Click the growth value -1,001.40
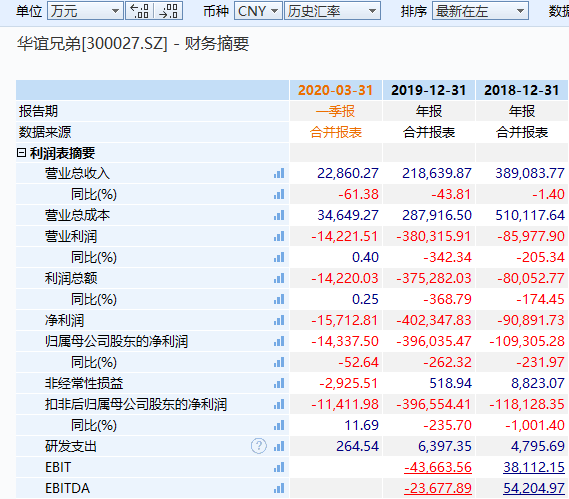The height and width of the screenshot is (499, 569). click(x=535, y=425)
